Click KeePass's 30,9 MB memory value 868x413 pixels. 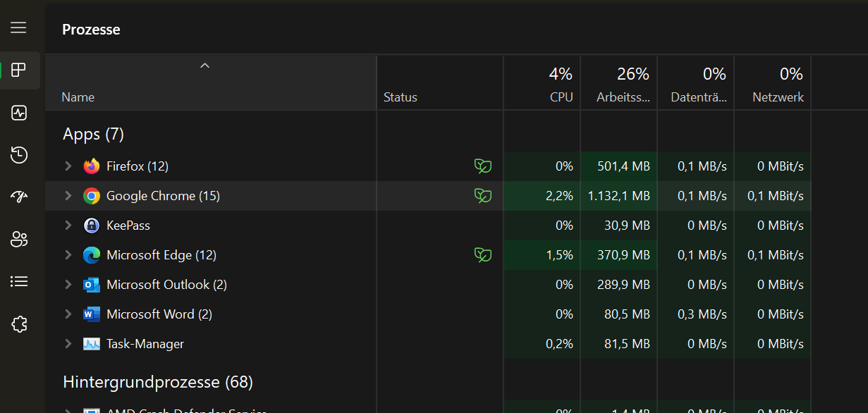[627, 226]
